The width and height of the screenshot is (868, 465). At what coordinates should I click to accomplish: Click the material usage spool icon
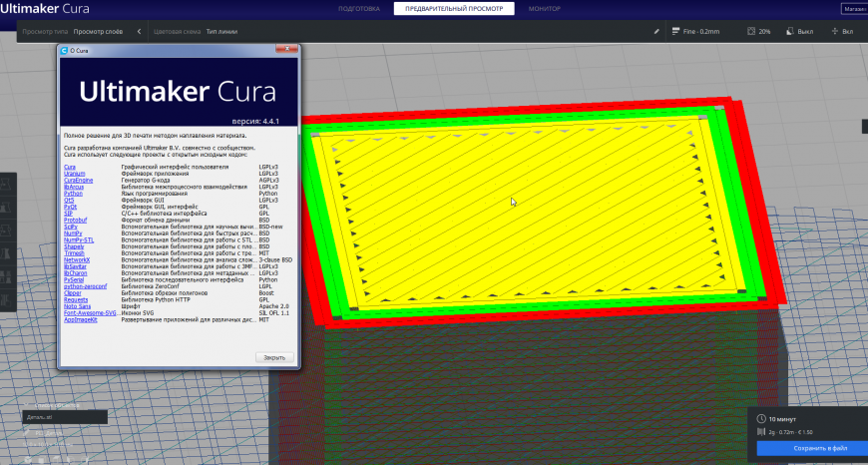(x=760, y=432)
